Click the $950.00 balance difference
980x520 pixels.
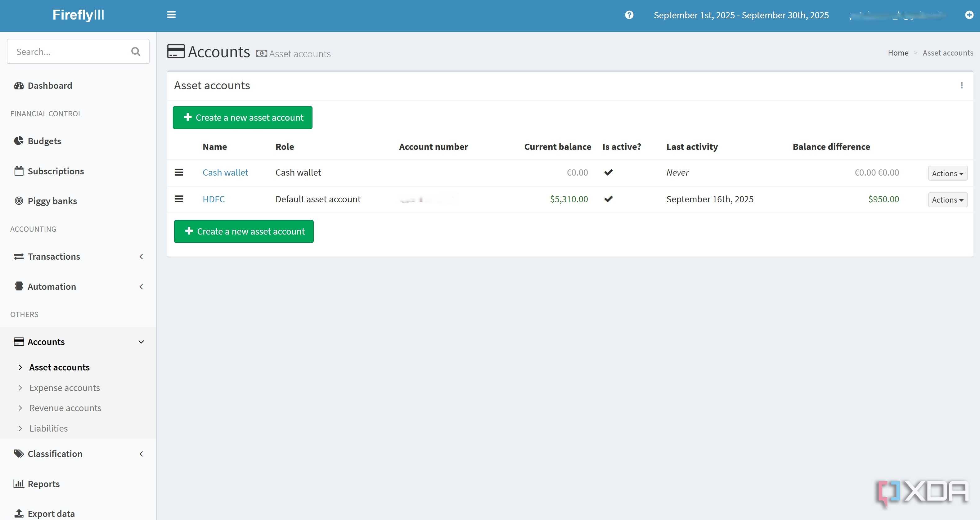pyautogui.click(x=883, y=199)
